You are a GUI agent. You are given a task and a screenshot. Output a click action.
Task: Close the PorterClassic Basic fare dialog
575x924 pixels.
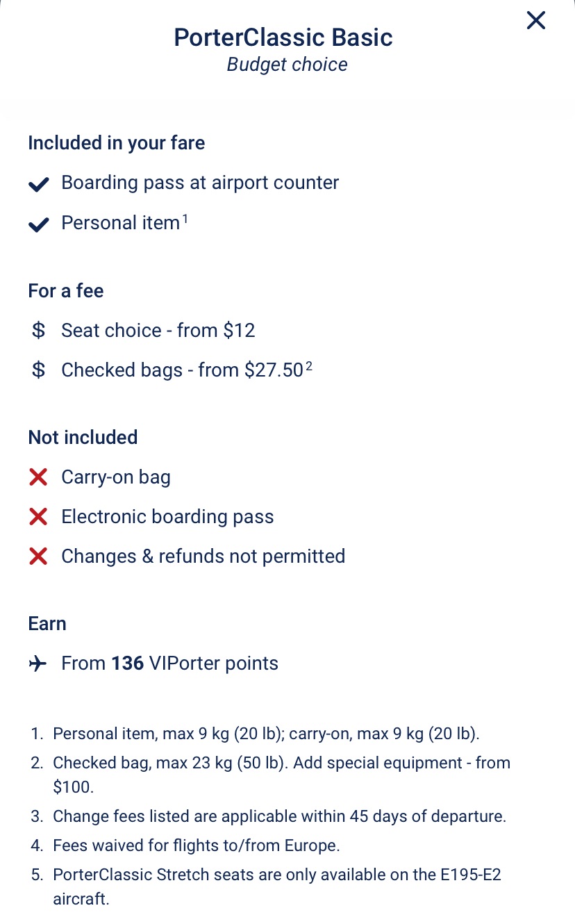[x=535, y=21]
